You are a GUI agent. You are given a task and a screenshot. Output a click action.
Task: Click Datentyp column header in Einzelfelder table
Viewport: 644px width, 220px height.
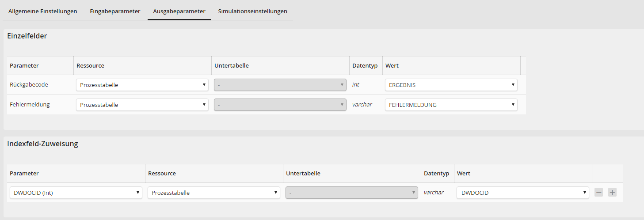365,65
